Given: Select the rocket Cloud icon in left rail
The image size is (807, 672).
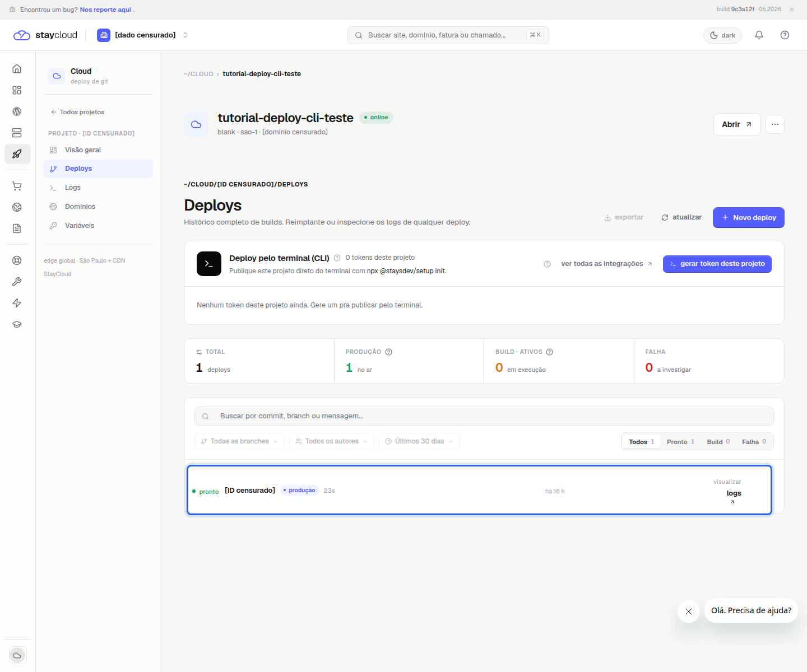Looking at the screenshot, I should [17, 154].
